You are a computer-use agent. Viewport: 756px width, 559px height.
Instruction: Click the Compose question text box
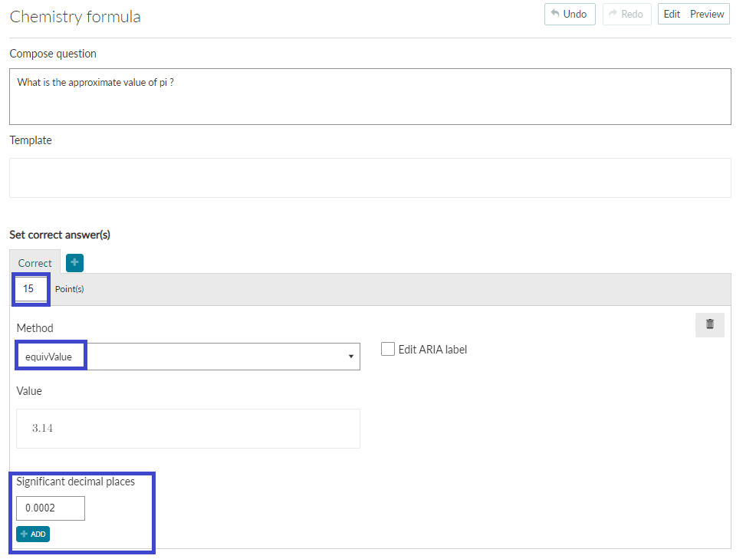(370, 97)
